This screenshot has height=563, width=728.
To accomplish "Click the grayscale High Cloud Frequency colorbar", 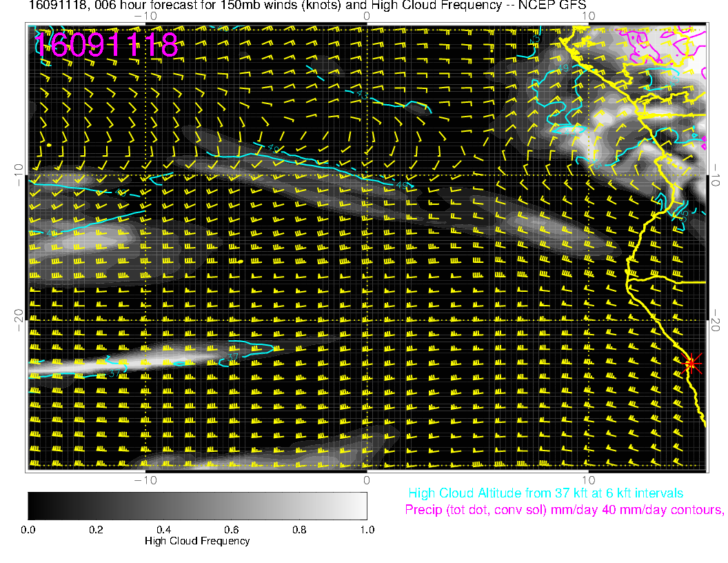I will 197,506.
